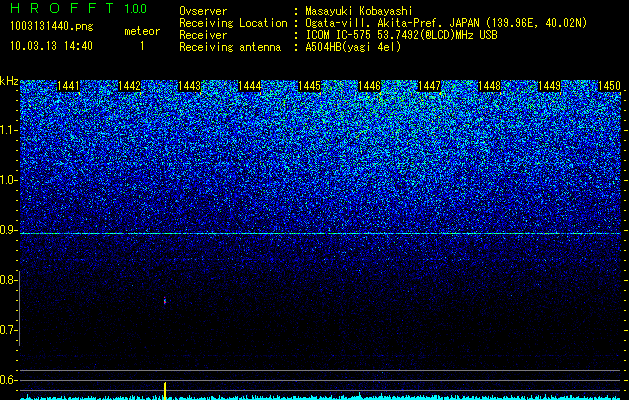Select the version number 1.0.0
This screenshot has height=400, width=629.
tap(136, 8)
